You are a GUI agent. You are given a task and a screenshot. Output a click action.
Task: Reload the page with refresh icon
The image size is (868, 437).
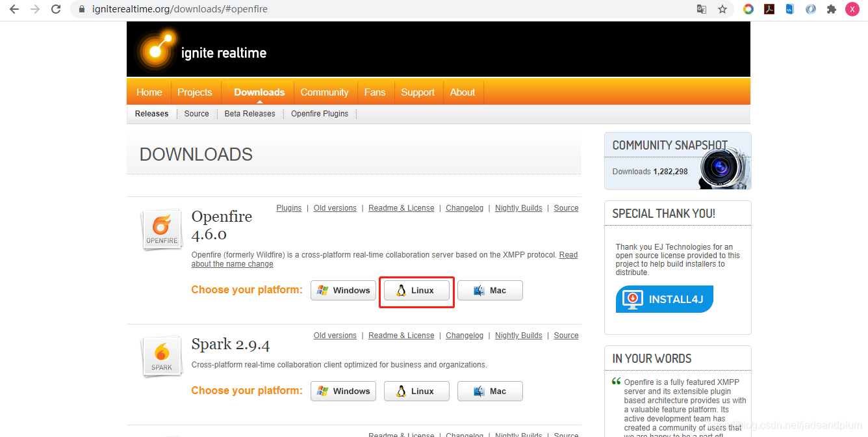(57, 9)
